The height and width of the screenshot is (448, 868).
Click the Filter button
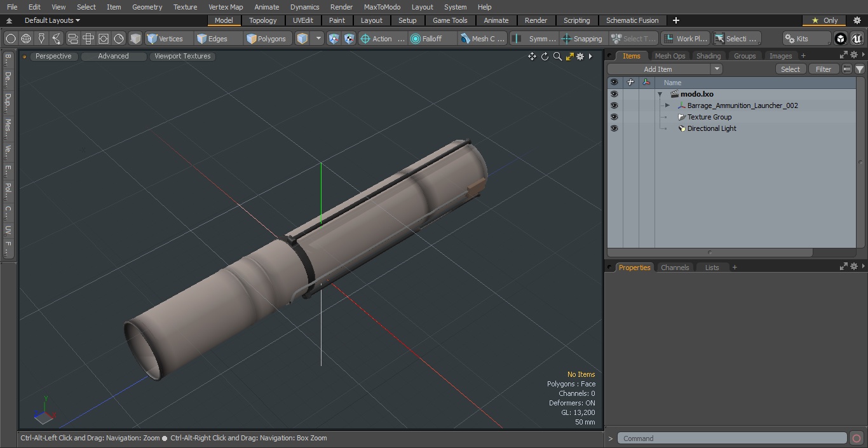coord(824,69)
